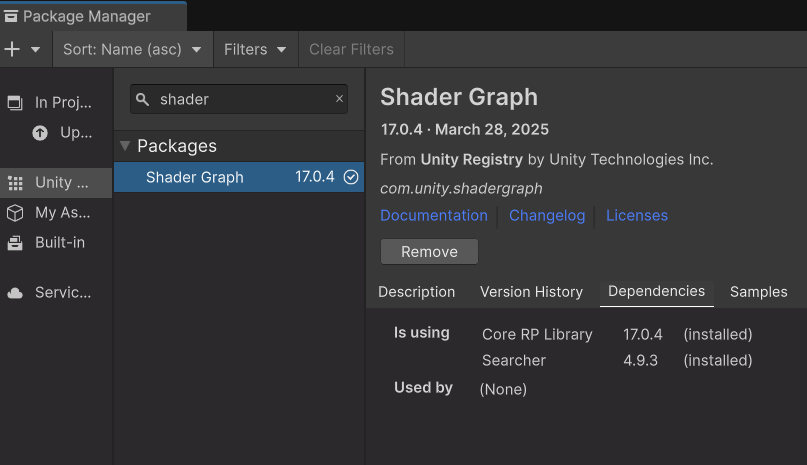Click the Remove button

pyautogui.click(x=429, y=252)
